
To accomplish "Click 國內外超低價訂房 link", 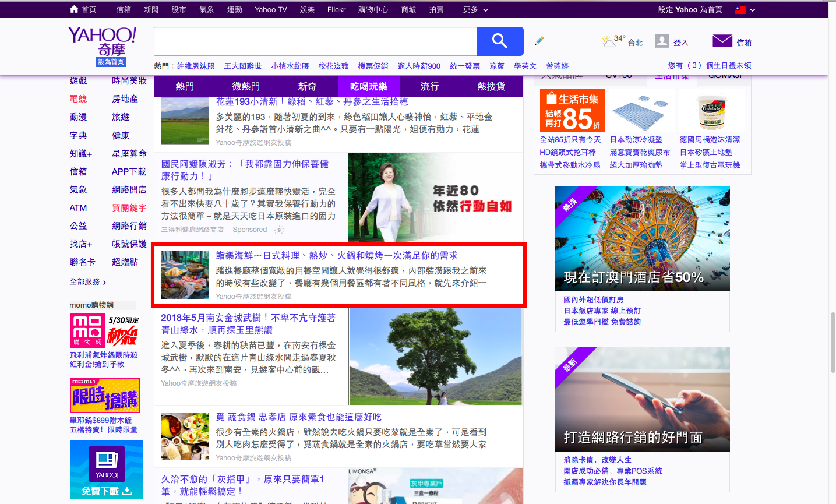I will point(594,299).
